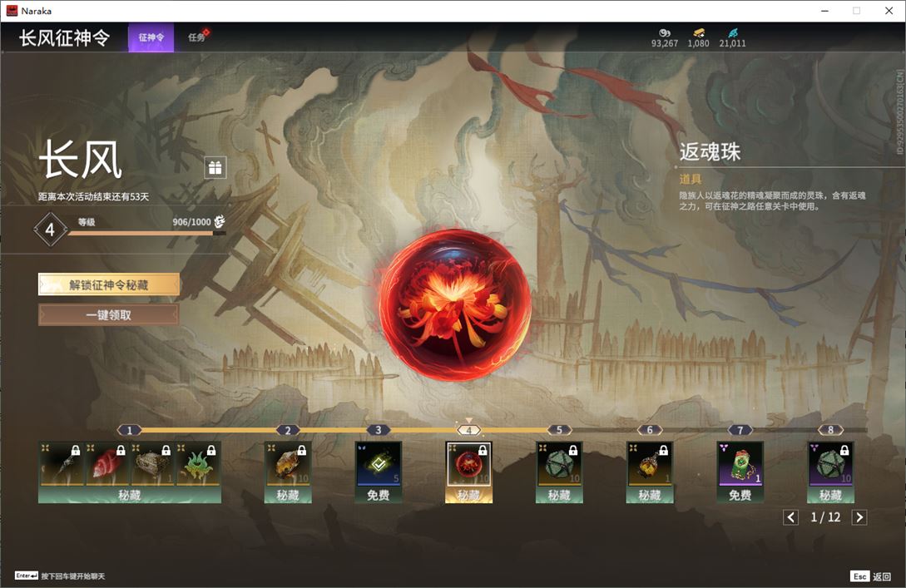This screenshot has width=906, height=588.
Task: Click the teal feather currency icon
Action: 733,33
